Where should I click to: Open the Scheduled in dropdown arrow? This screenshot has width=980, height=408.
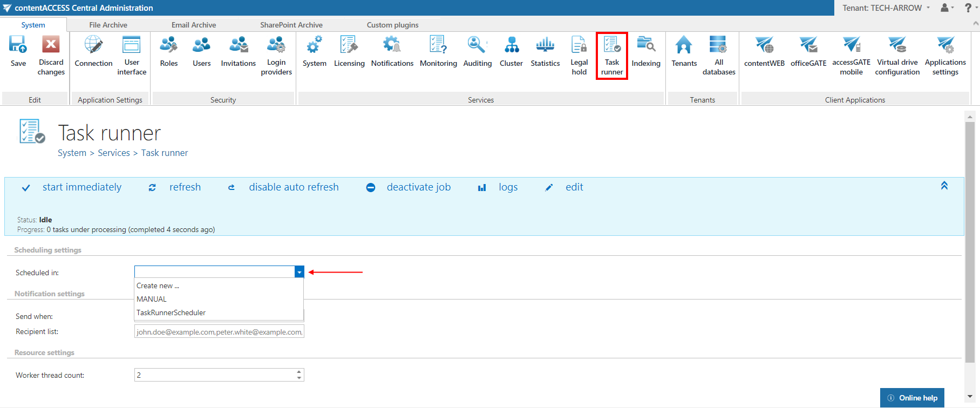299,273
